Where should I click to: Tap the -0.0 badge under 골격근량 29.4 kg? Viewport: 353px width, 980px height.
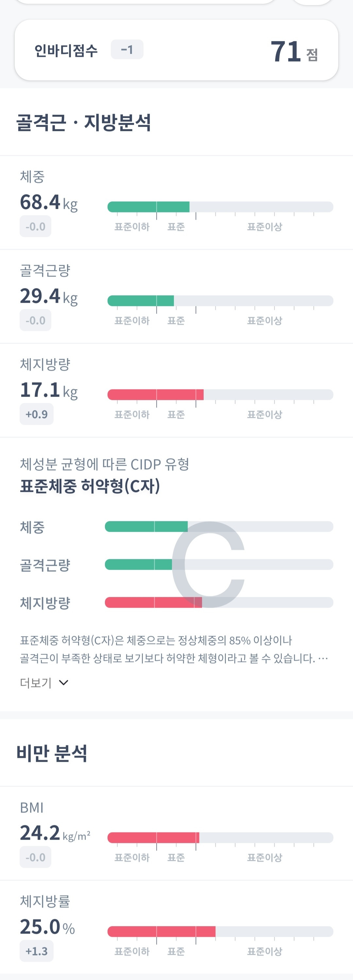pyautogui.click(x=35, y=320)
